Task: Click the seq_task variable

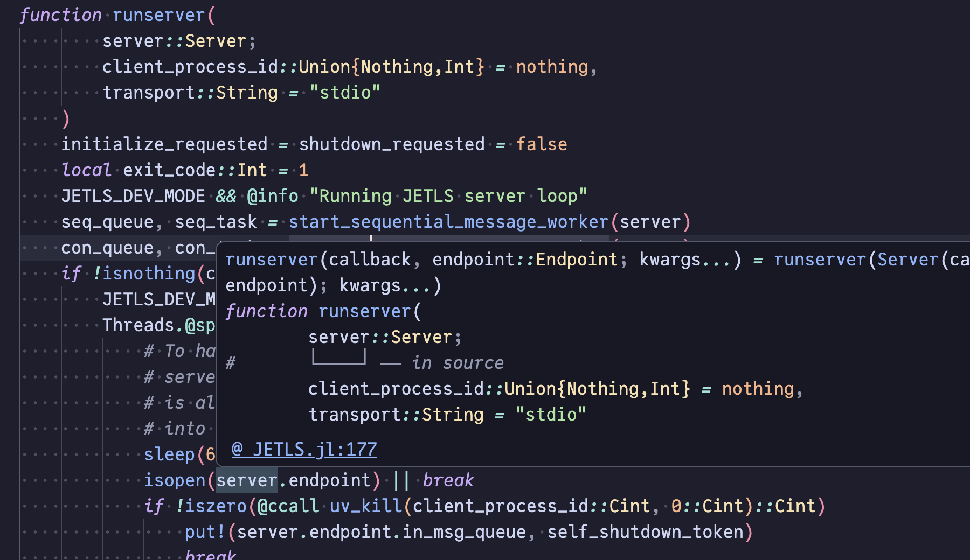Action: 216,222
